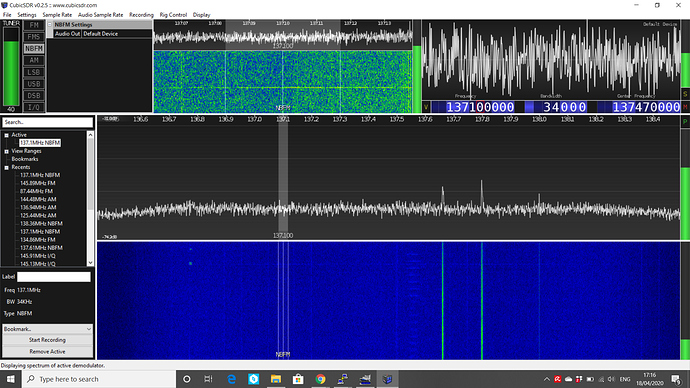
Task: Expand the View Ranges tree node
Action: 7,151
